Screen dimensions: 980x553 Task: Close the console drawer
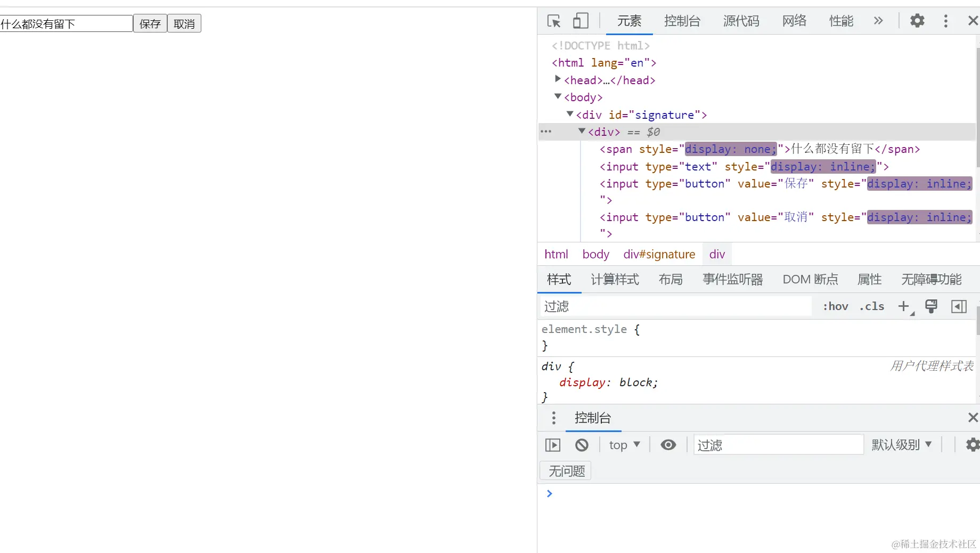973,418
